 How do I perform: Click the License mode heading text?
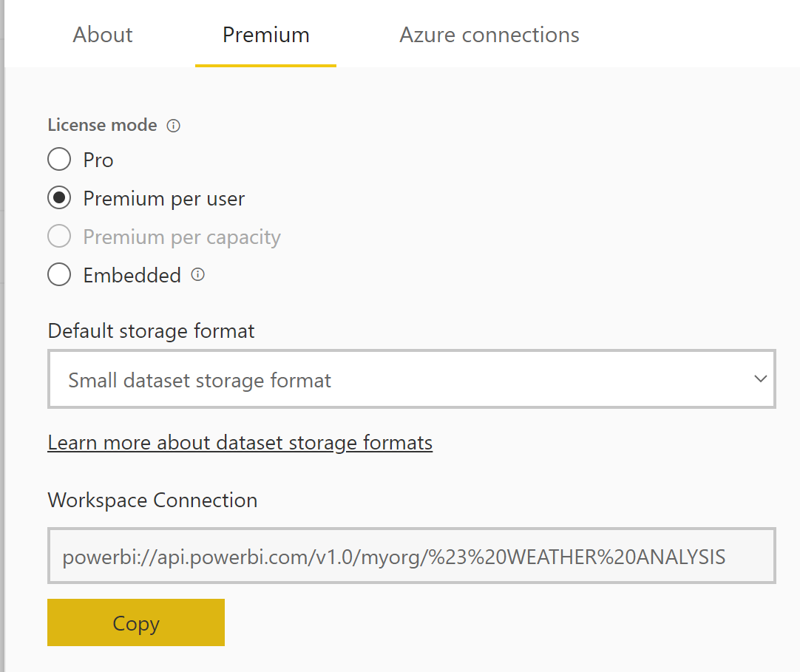click(x=102, y=125)
